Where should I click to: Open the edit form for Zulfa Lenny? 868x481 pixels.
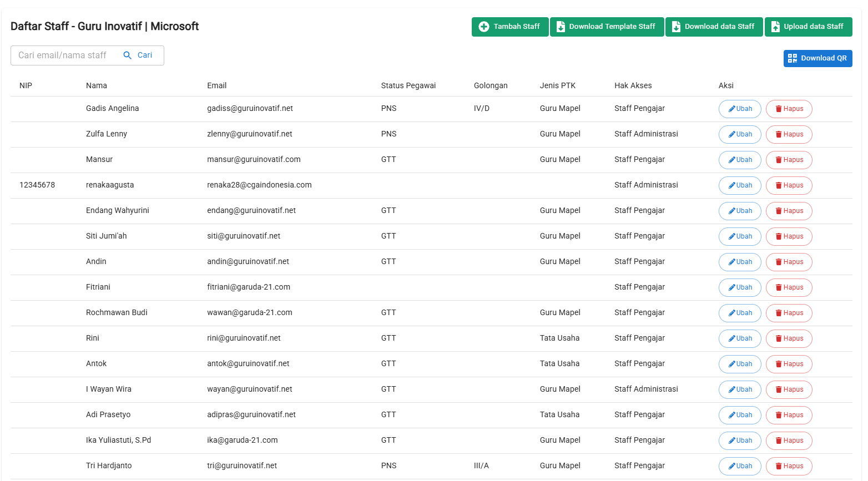click(740, 134)
